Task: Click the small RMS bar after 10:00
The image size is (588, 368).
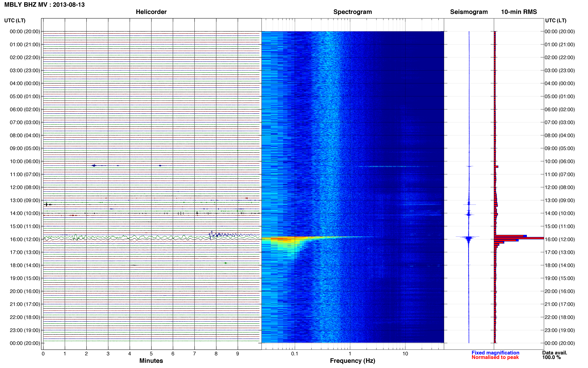Action: 496,167
